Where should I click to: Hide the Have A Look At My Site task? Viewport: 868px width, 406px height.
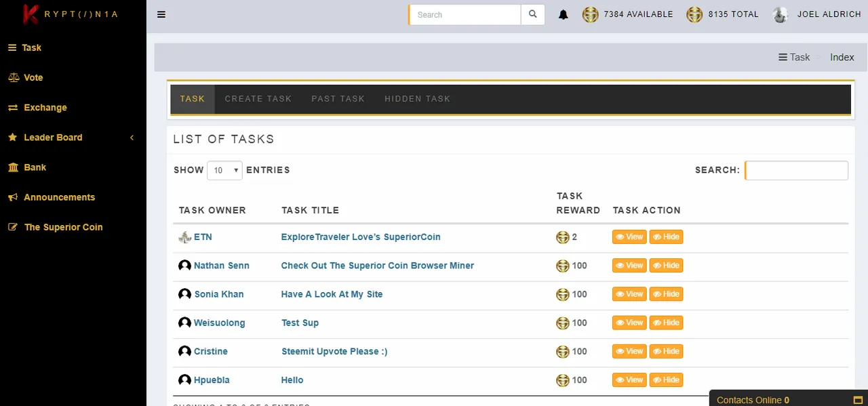pos(666,293)
